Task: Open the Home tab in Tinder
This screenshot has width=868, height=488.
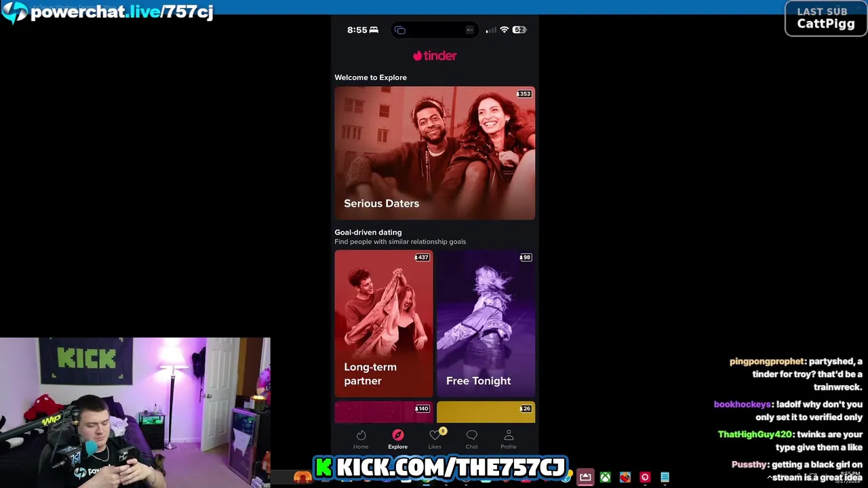Action: [361, 439]
